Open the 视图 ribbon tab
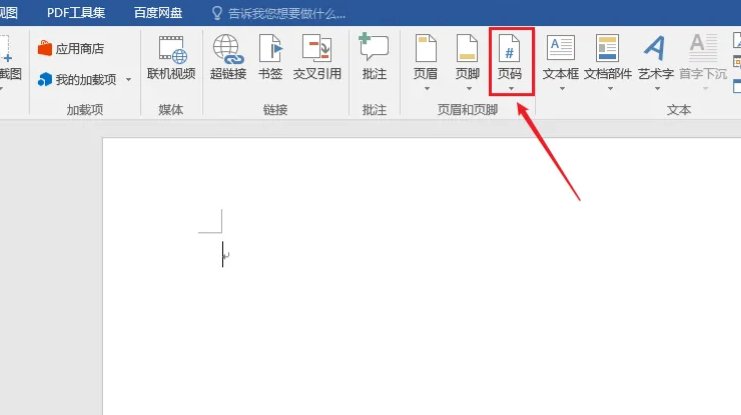The height and width of the screenshot is (415, 741). [x=9, y=13]
